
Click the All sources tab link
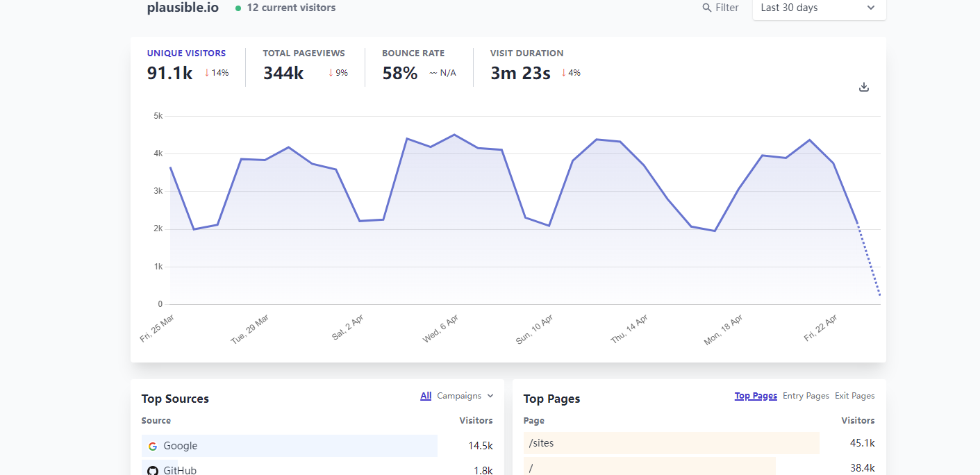(x=426, y=396)
